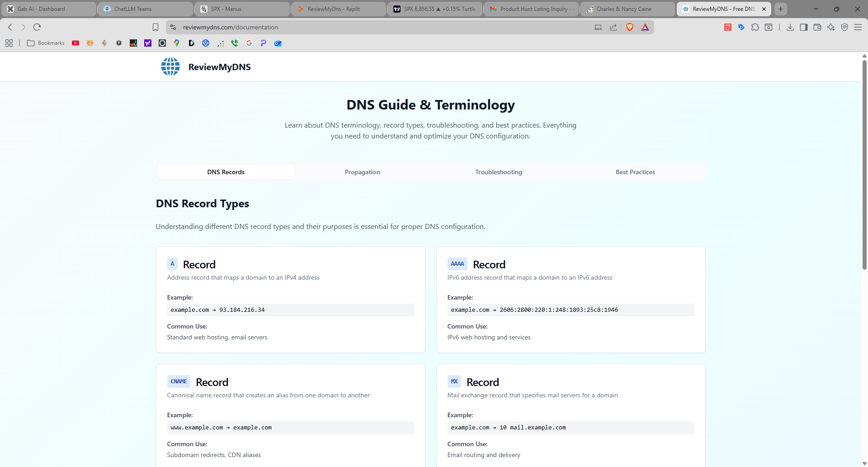Viewport: 868px width, 467px height.
Task: Select the Best Practices tab
Action: 635,172
